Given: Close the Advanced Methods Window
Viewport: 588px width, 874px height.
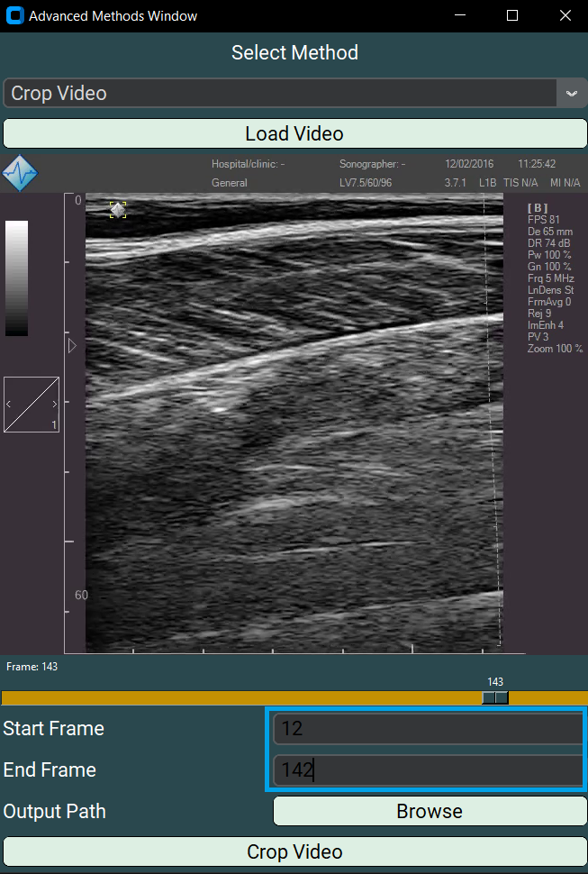Looking at the screenshot, I should pos(565,16).
